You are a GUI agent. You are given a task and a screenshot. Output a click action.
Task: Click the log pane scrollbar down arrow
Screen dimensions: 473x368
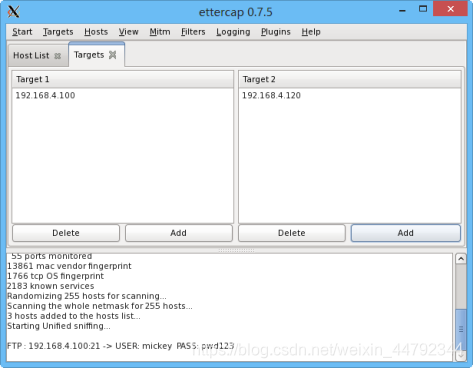(x=461, y=356)
